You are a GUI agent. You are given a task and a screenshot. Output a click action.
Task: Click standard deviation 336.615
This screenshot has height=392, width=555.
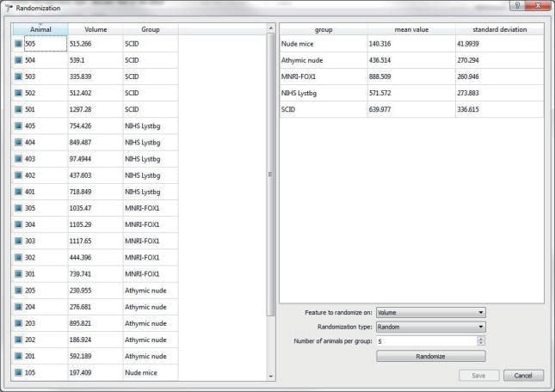(468, 109)
